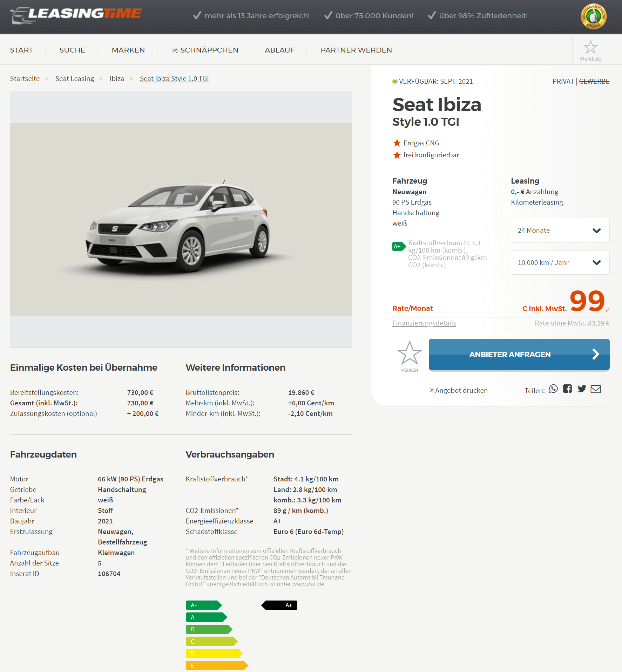Viewport: 622px width, 672px height.
Task: Share the offer via WhatsApp
Action: (553, 389)
